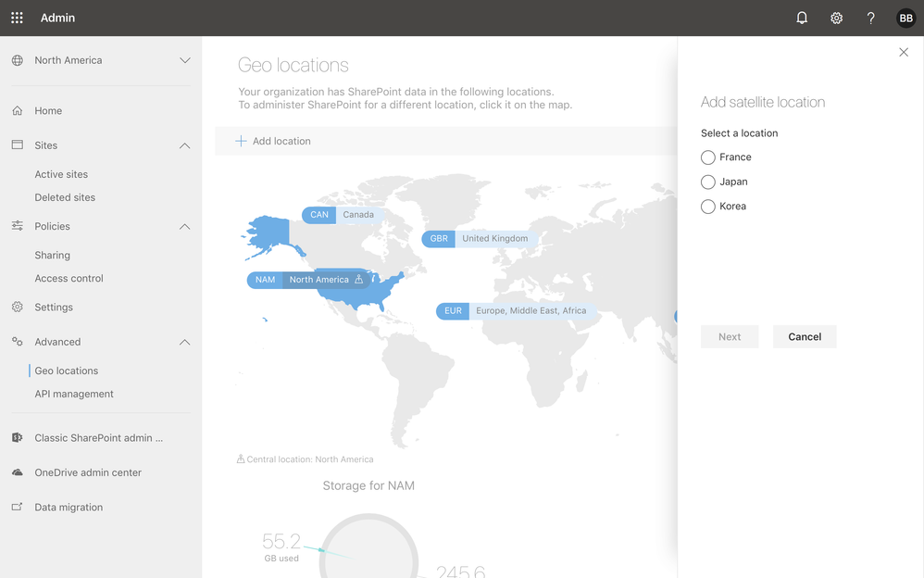Select the Korea radio button
The image size is (924, 578).
point(707,207)
